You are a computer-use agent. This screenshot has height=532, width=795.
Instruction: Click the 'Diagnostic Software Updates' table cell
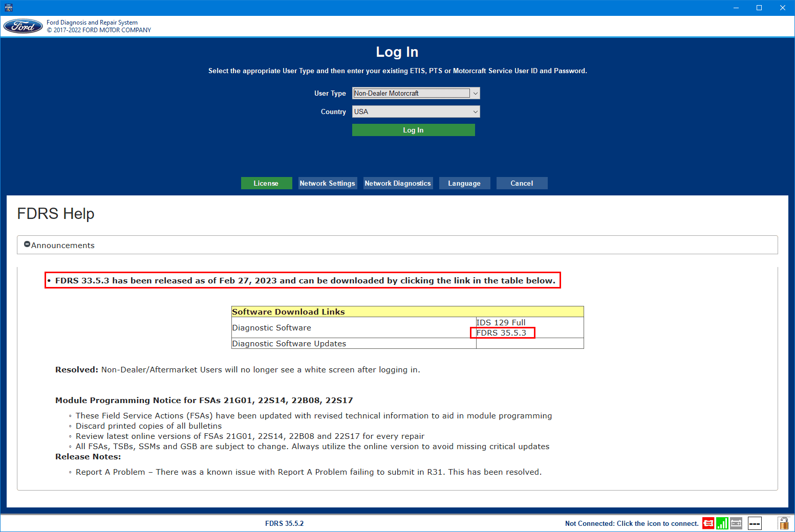click(354, 343)
